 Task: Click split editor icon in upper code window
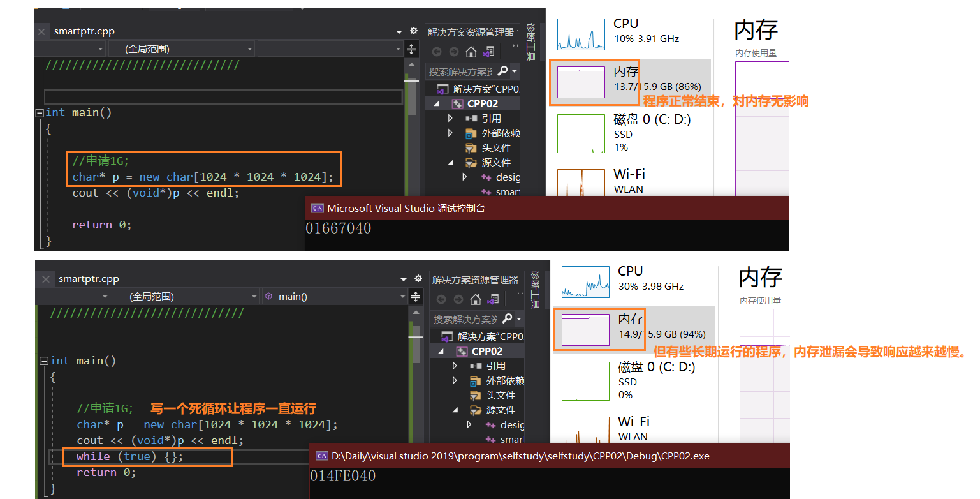(x=411, y=49)
